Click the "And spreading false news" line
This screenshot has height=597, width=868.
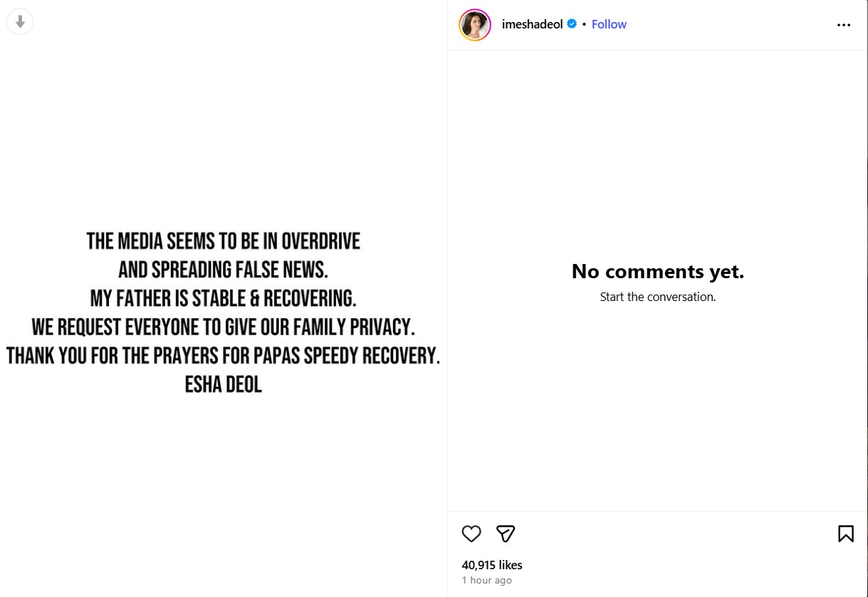pyautogui.click(x=224, y=270)
